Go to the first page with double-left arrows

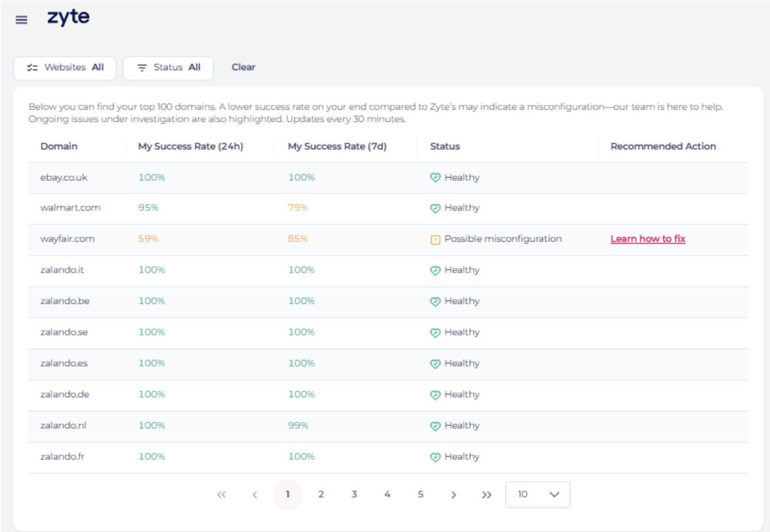click(221, 495)
